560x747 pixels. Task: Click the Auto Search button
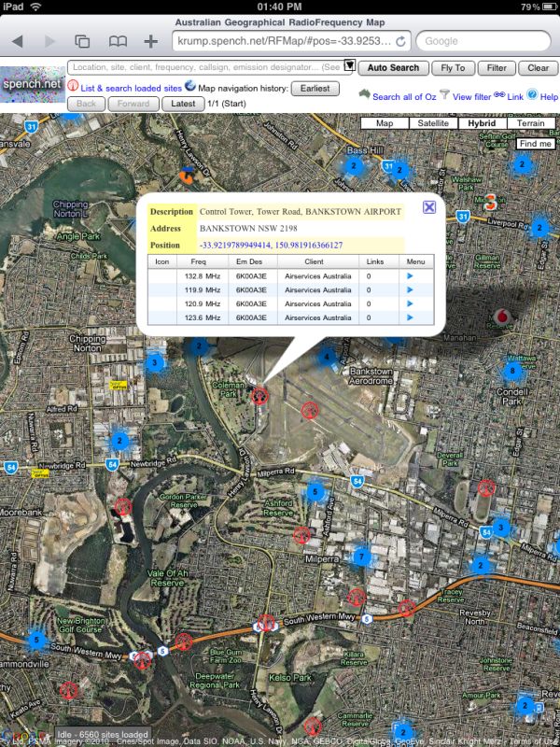click(x=393, y=67)
